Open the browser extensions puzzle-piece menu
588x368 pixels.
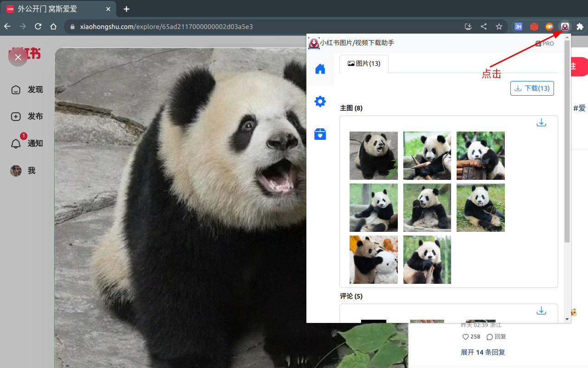[580, 27]
